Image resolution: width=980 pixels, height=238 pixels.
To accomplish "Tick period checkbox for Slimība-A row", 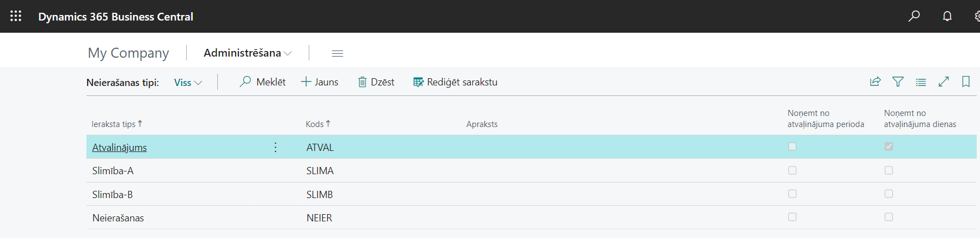I will point(792,170).
